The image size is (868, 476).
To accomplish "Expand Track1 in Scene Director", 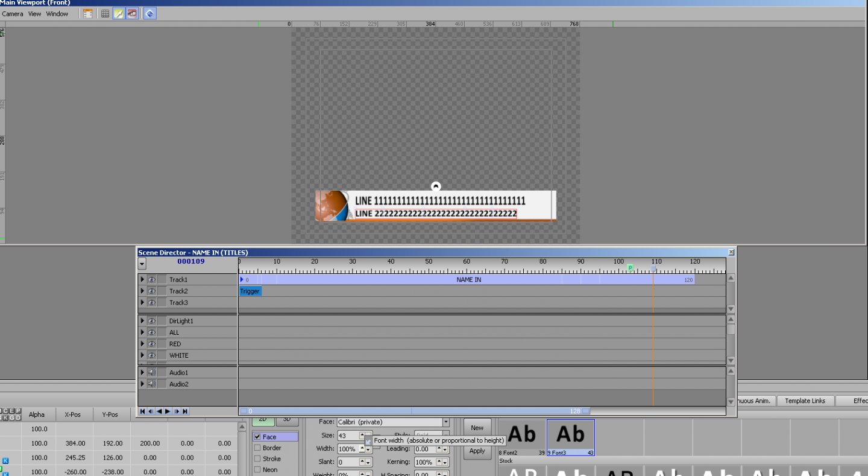I will tap(142, 279).
